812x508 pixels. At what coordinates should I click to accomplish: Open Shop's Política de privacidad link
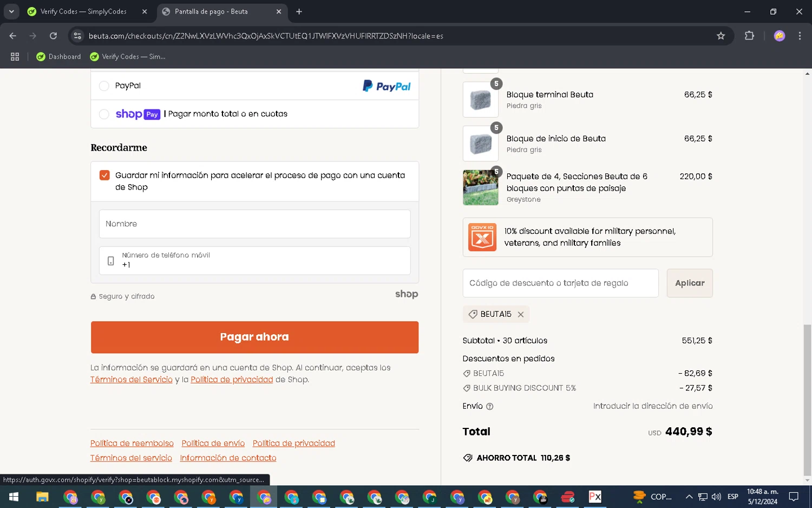click(232, 380)
